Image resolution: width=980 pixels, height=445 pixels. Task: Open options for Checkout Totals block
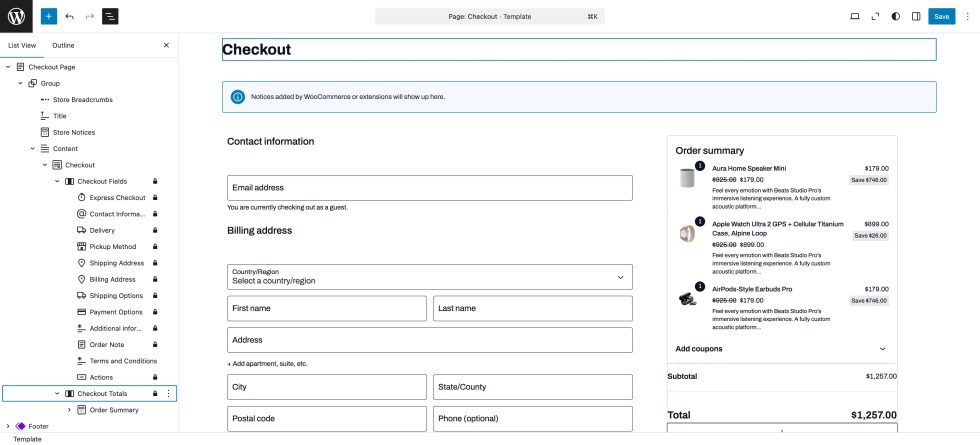click(x=168, y=394)
